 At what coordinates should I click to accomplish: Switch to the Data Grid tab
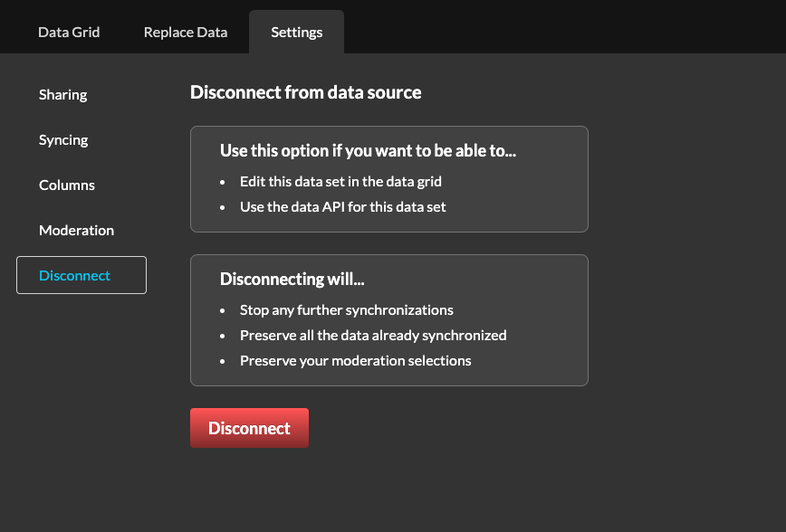[x=69, y=32]
